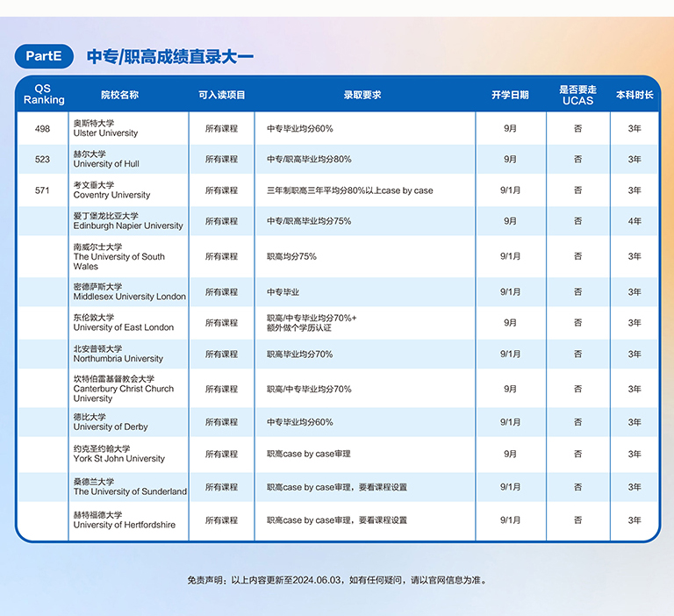Viewport: 674px width, 616px height.
Task: Click The University of Sunderland cell
Action: tap(128, 487)
